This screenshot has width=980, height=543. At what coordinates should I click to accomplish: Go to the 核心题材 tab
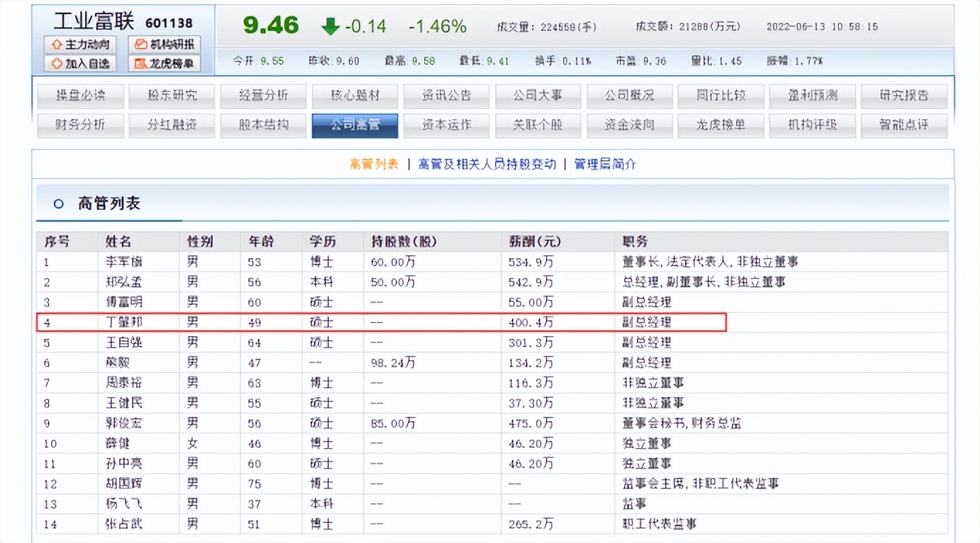point(355,95)
